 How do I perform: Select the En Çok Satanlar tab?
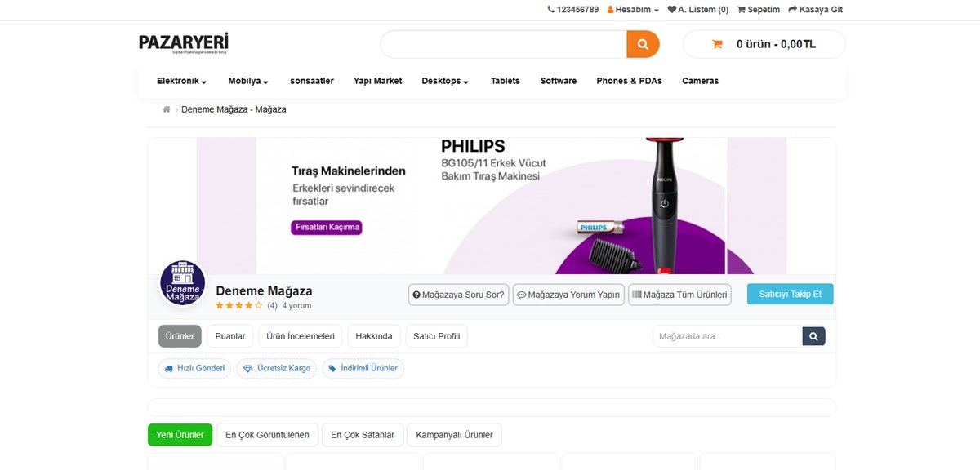coord(363,435)
